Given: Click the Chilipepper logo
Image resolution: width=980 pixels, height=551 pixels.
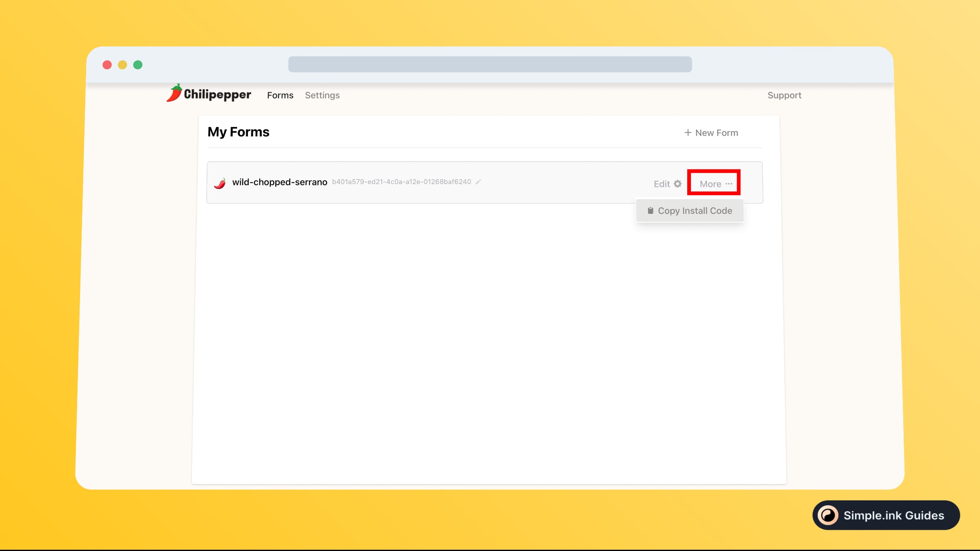Looking at the screenshot, I should (x=209, y=93).
